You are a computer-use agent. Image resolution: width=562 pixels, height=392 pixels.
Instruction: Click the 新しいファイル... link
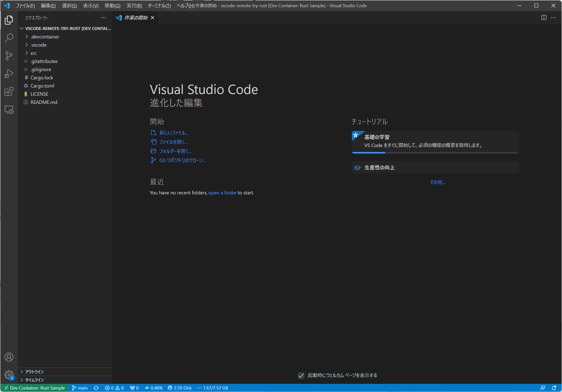tap(174, 133)
